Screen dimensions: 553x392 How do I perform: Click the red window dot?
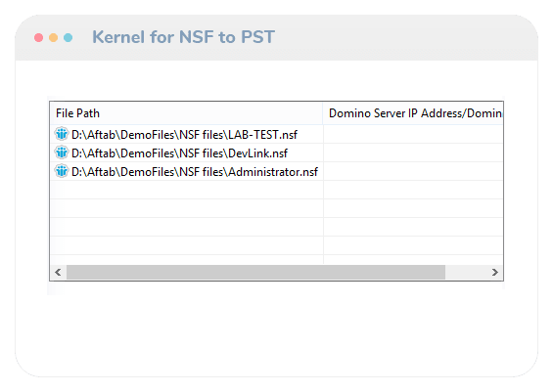pos(39,38)
